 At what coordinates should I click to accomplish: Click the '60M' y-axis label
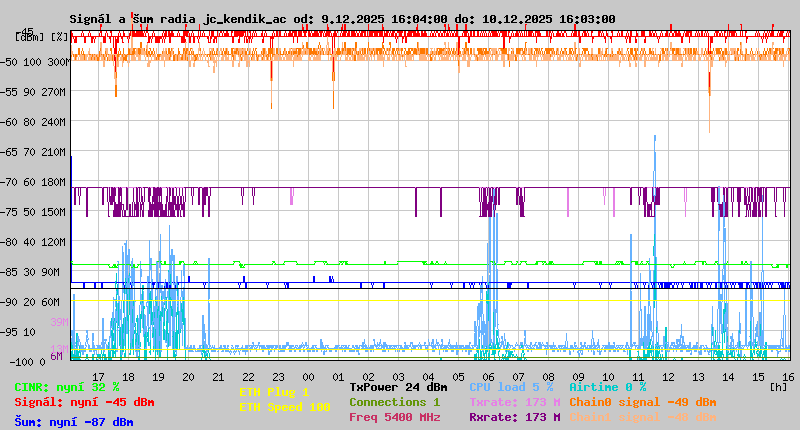53,302
